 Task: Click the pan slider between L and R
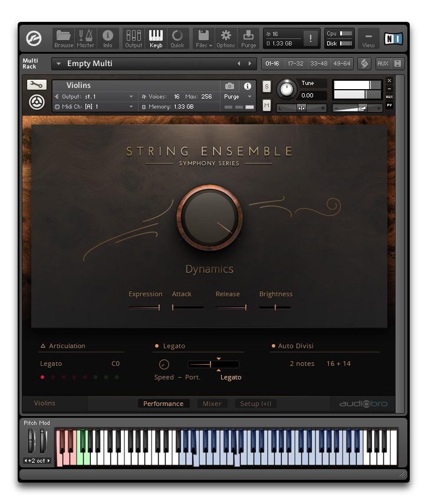pyautogui.click(x=301, y=109)
